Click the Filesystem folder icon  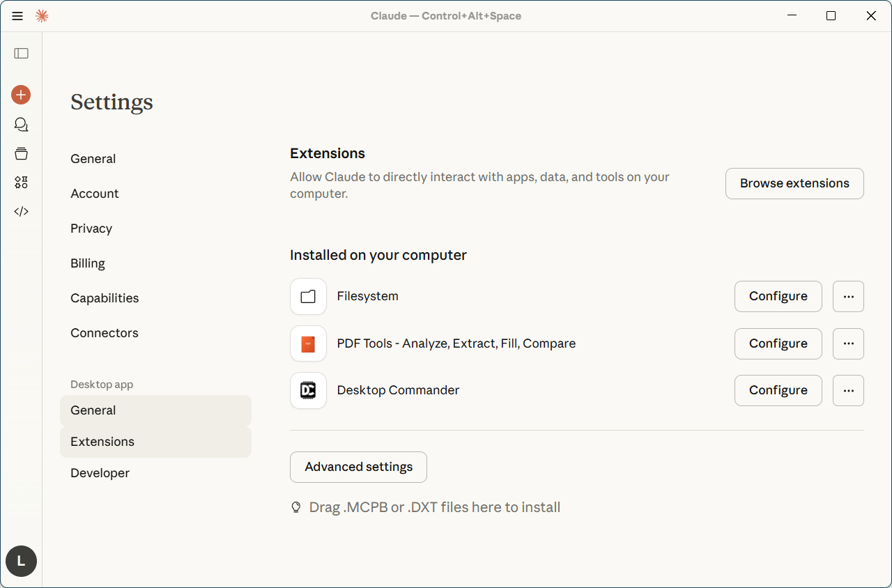308,297
